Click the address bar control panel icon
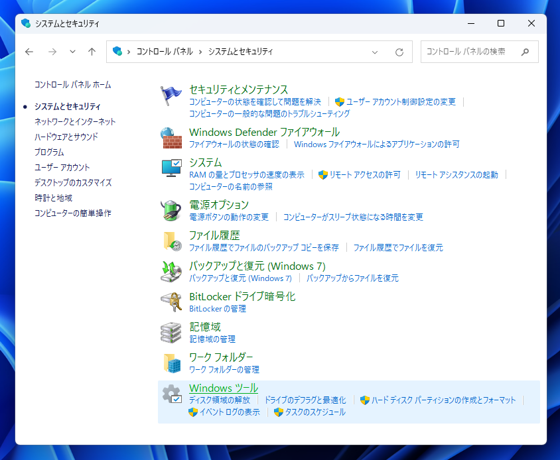Image resolution: width=560 pixels, height=460 pixels. tap(117, 51)
